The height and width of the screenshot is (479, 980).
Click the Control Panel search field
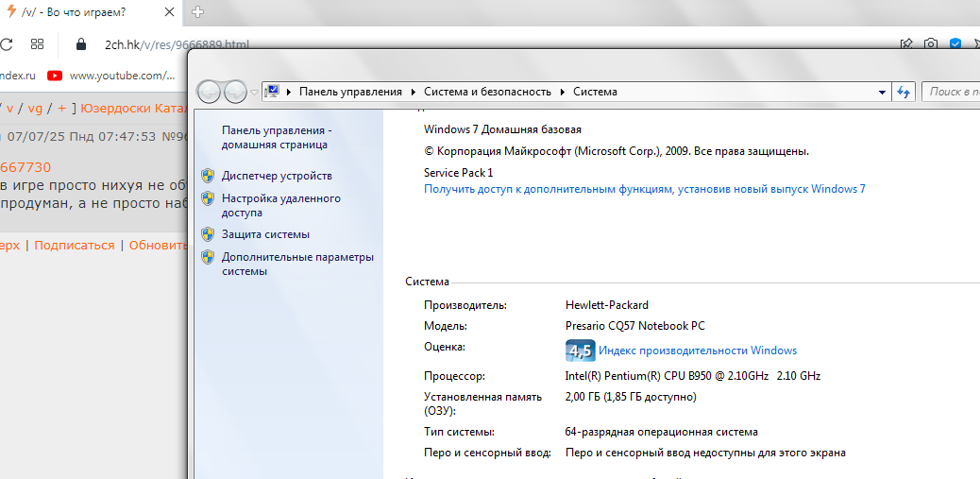[x=951, y=92]
